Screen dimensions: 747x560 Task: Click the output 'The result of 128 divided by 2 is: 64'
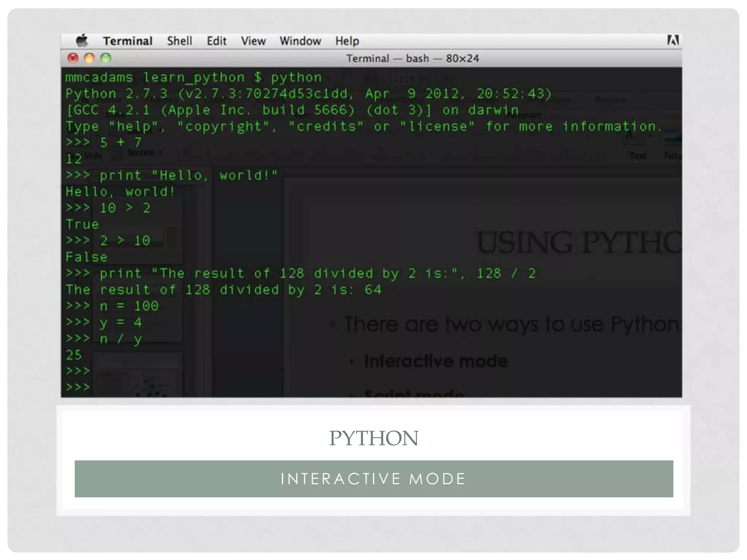(x=224, y=290)
